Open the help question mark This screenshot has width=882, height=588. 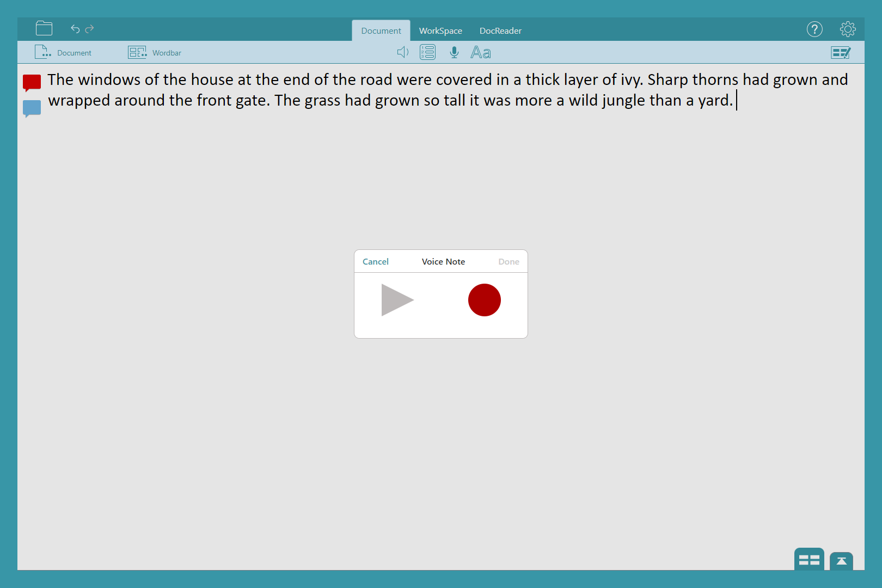point(814,29)
